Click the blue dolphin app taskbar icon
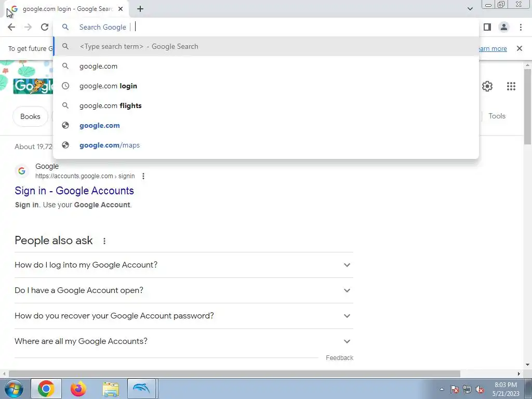The height and width of the screenshot is (399, 532). pos(141,389)
